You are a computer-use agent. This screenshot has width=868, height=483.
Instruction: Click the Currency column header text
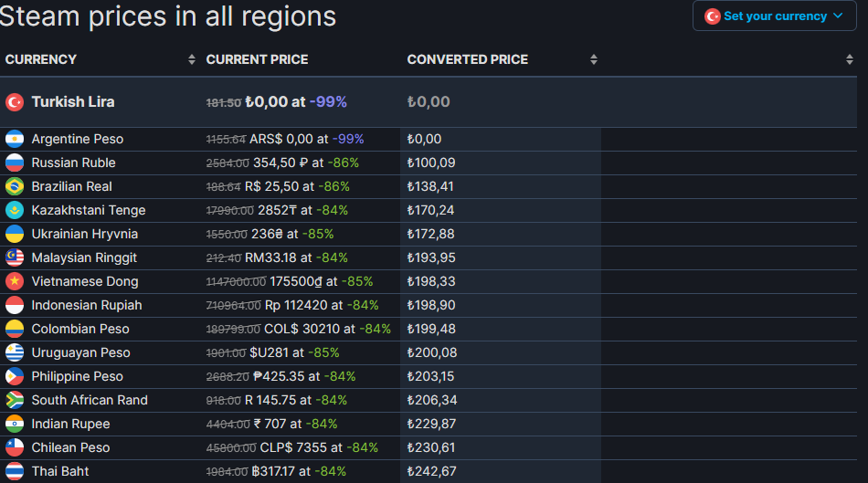pos(41,59)
